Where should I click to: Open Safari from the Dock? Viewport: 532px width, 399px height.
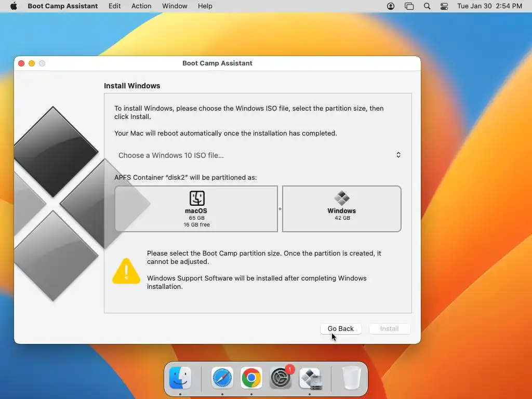point(222,378)
